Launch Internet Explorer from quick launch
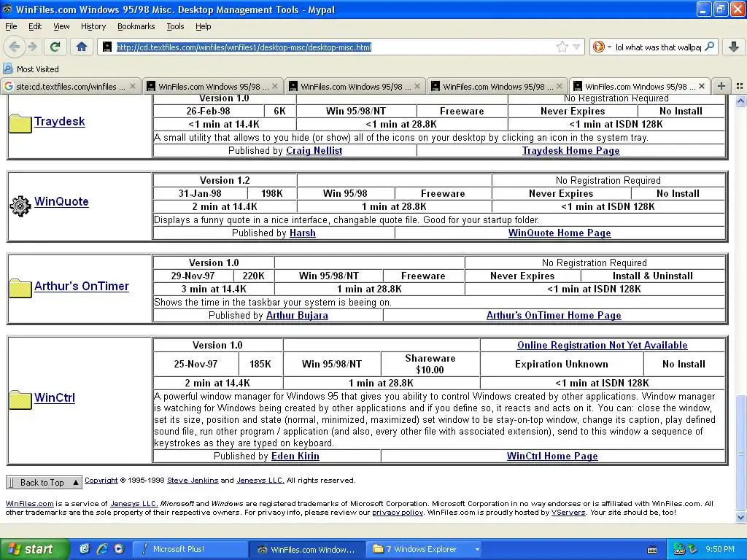 [x=101, y=548]
